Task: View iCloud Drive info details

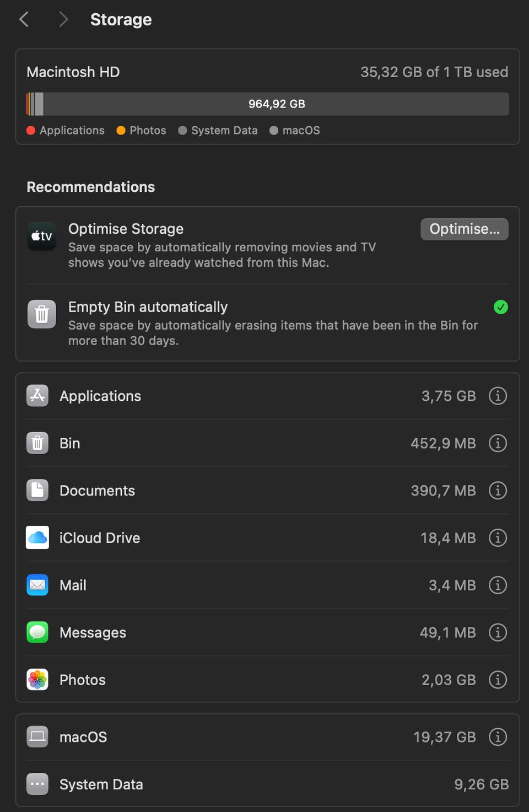Action: click(498, 538)
